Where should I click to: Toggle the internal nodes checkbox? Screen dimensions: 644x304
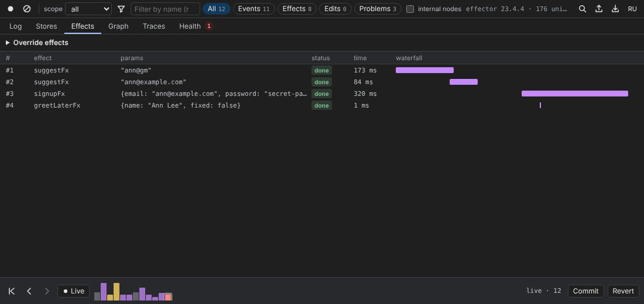410,9
